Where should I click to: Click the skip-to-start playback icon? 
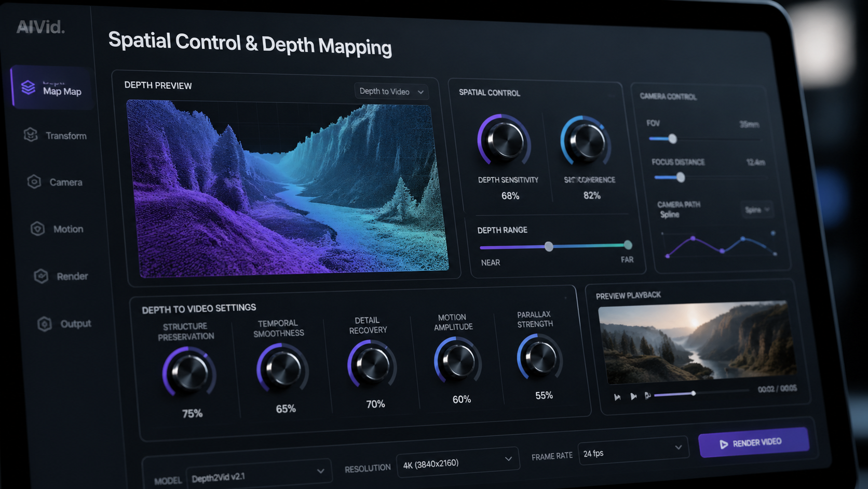pyautogui.click(x=617, y=397)
